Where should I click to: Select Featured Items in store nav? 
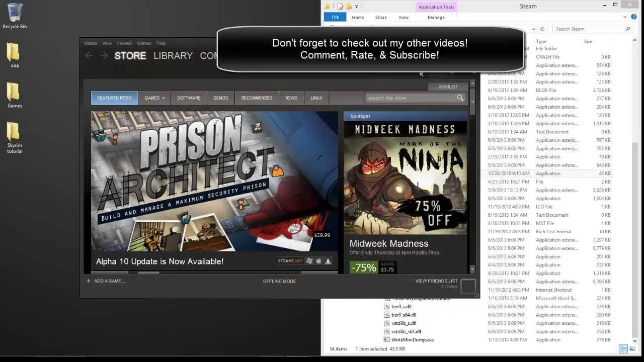click(114, 98)
